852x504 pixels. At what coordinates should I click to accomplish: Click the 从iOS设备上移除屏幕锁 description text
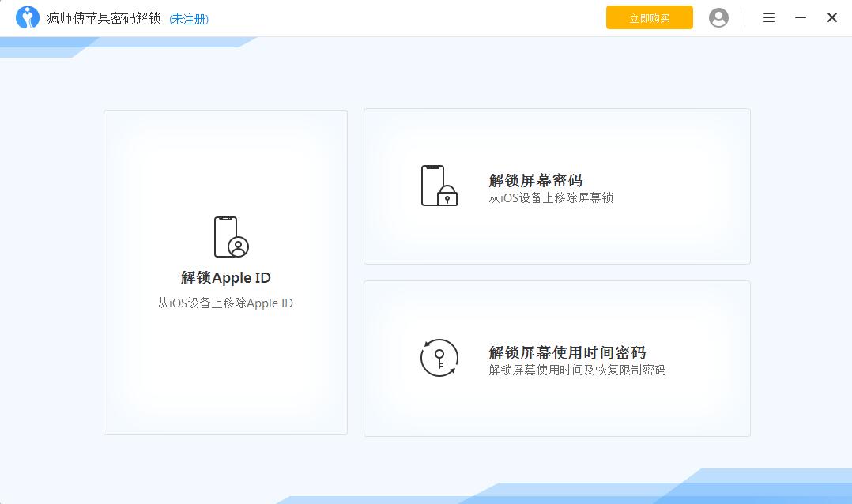[x=550, y=198]
